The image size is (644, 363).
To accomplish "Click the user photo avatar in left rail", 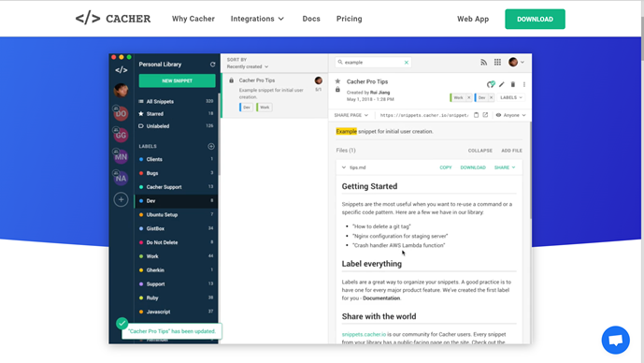I will (x=121, y=90).
